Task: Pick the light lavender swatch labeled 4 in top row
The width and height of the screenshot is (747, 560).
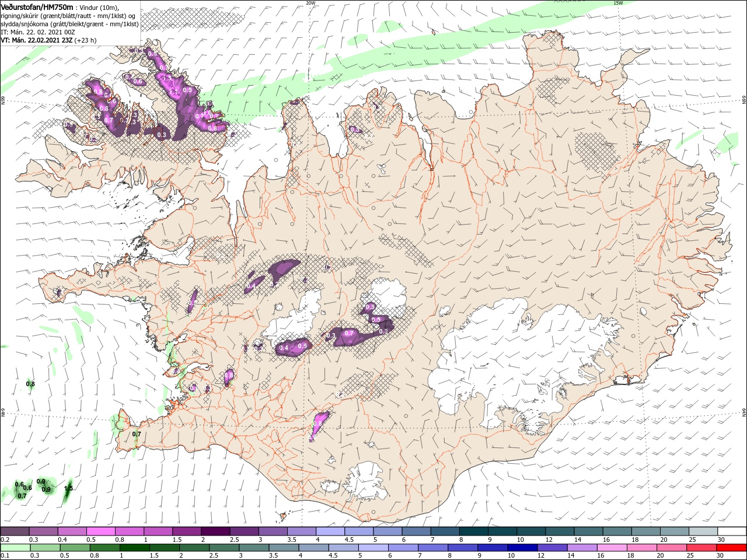Action: (330, 531)
